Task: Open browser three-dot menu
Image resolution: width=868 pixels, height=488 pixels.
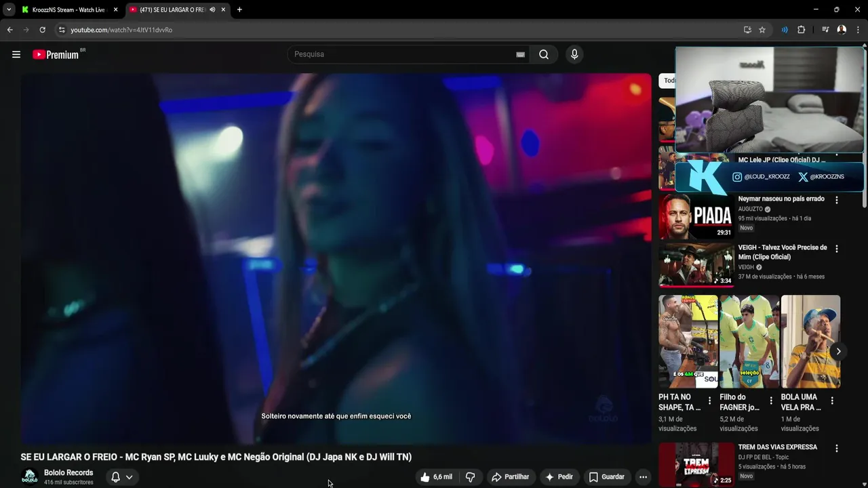Action: click(x=858, y=30)
